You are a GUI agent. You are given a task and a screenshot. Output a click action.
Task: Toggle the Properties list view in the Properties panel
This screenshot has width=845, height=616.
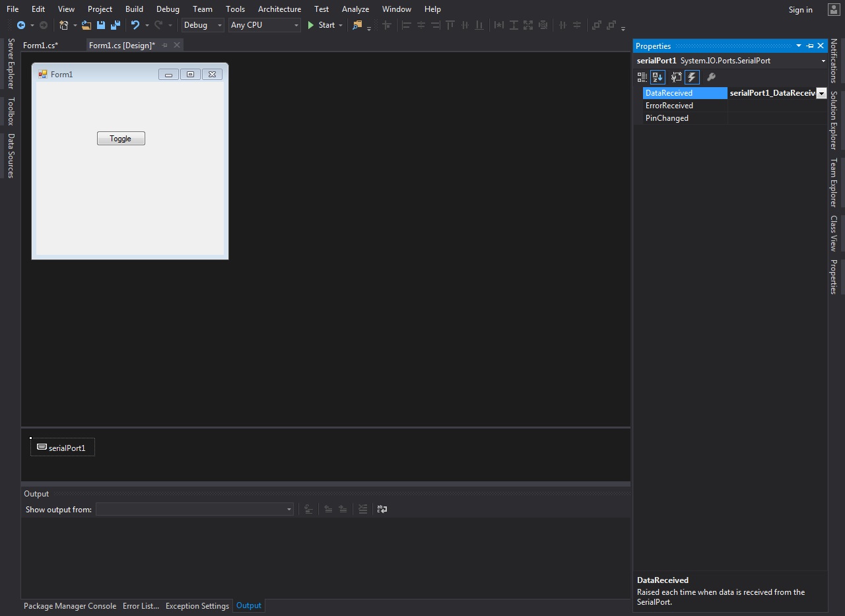[x=676, y=77]
